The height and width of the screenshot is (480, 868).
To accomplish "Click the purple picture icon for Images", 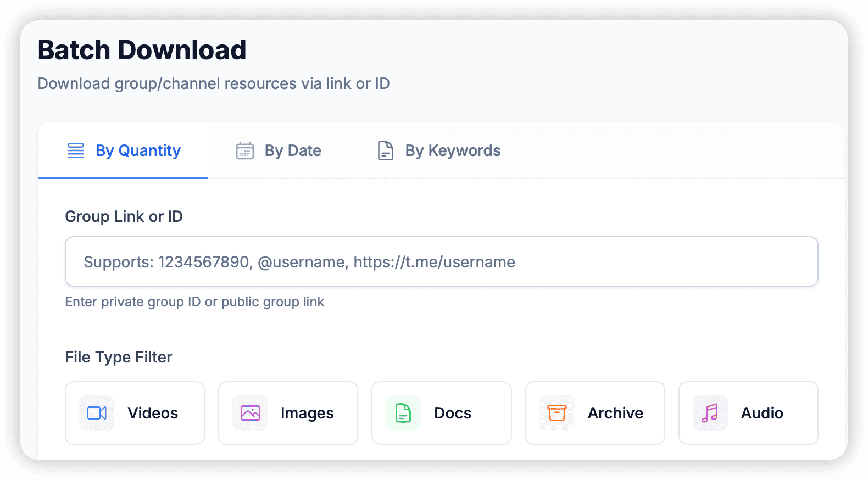I will coord(250,413).
